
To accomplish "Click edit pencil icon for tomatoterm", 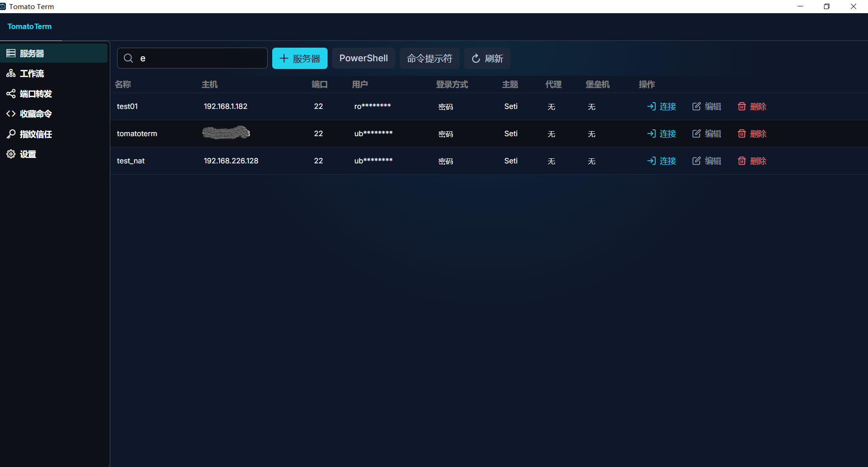I will pos(696,133).
